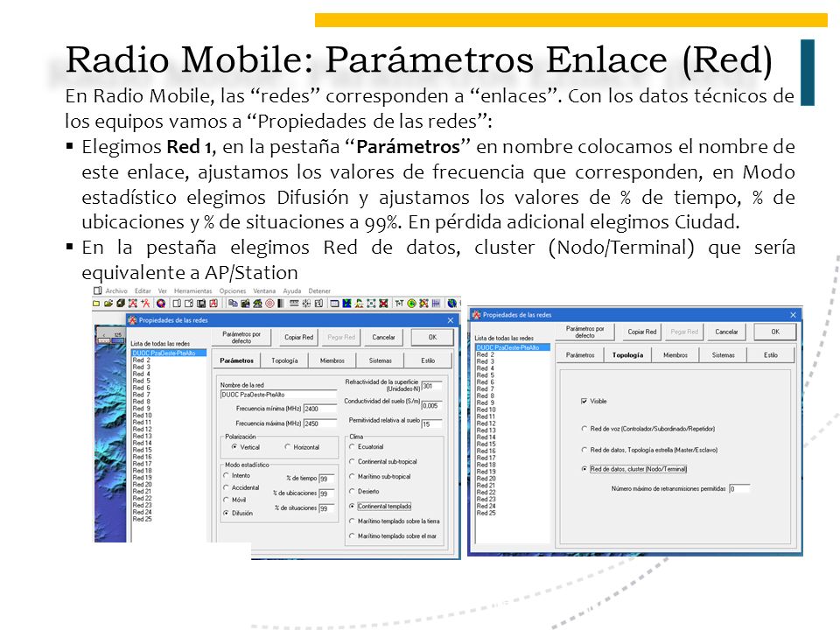Click the floppy disk save picture icon
Screen dimensions: 840x630
click(201, 304)
